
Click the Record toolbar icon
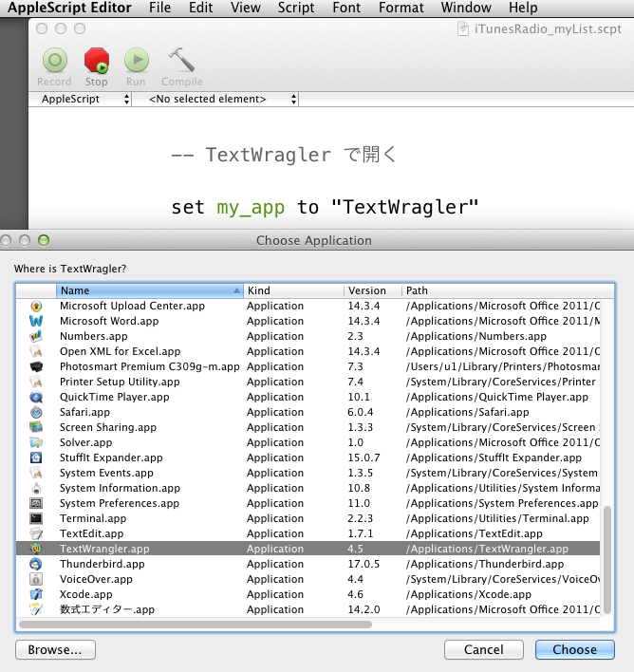pyautogui.click(x=54, y=62)
